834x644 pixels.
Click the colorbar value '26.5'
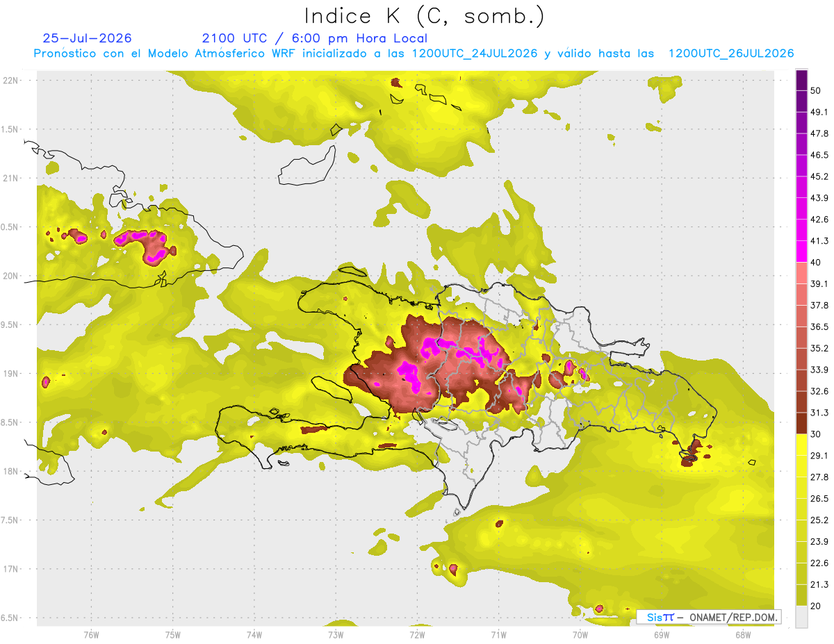pos(819,499)
